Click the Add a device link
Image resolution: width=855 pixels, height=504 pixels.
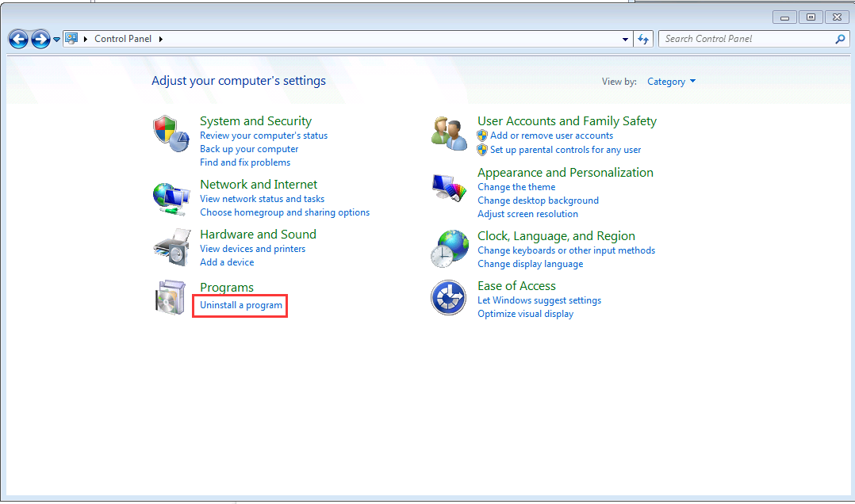(227, 262)
